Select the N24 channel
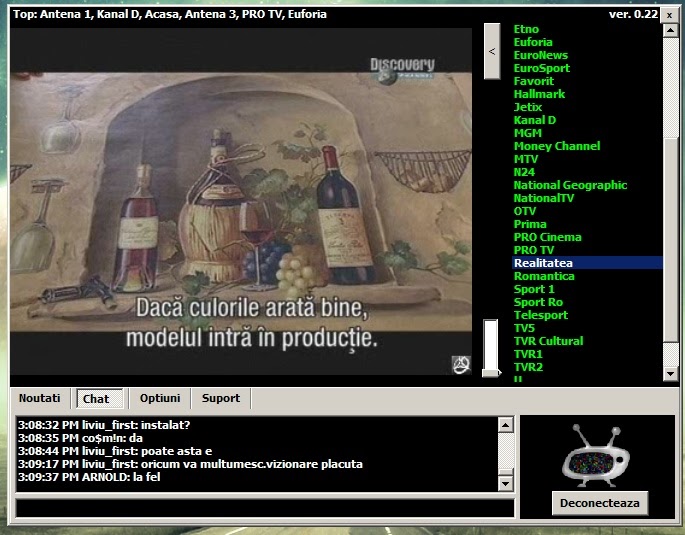The height and width of the screenshot is (535, 685). pyautogui.click(x=524, y=172)
